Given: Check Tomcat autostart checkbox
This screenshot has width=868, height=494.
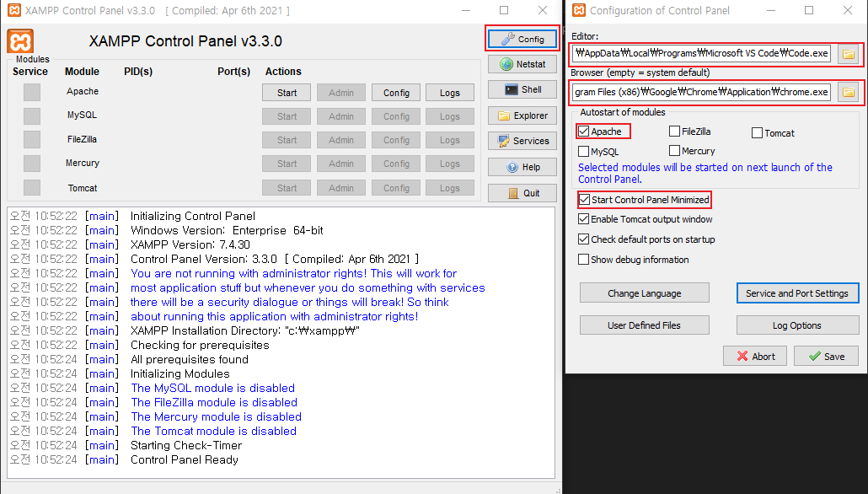Looking at the screenshot, I should (x=758, y=133).
